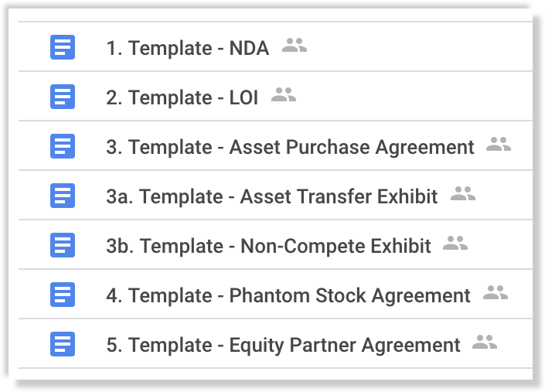Select the "2. Template - LOI" file
This screenshot has width=545, height=392.
pos(182,97)
